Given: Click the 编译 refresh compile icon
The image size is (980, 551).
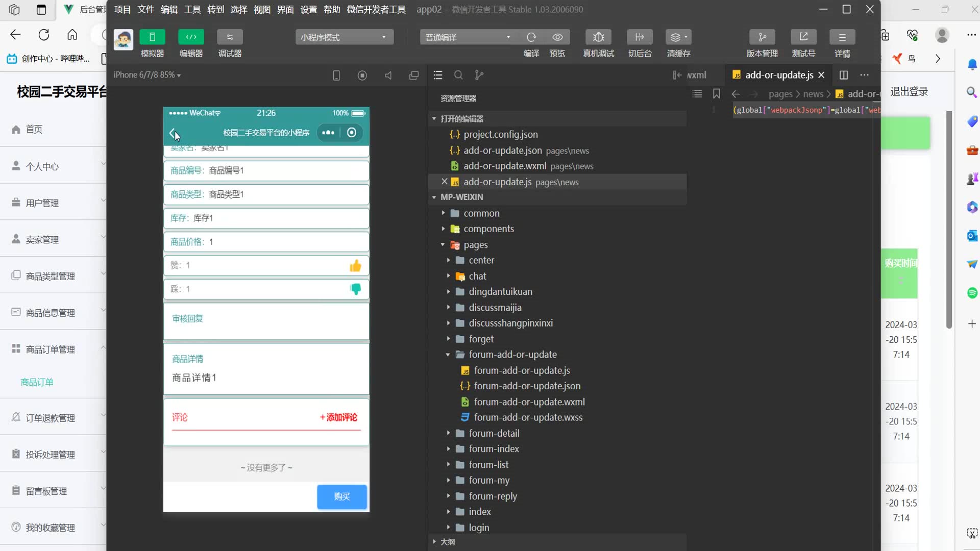Looking at the screenshot, I should 531,37.
